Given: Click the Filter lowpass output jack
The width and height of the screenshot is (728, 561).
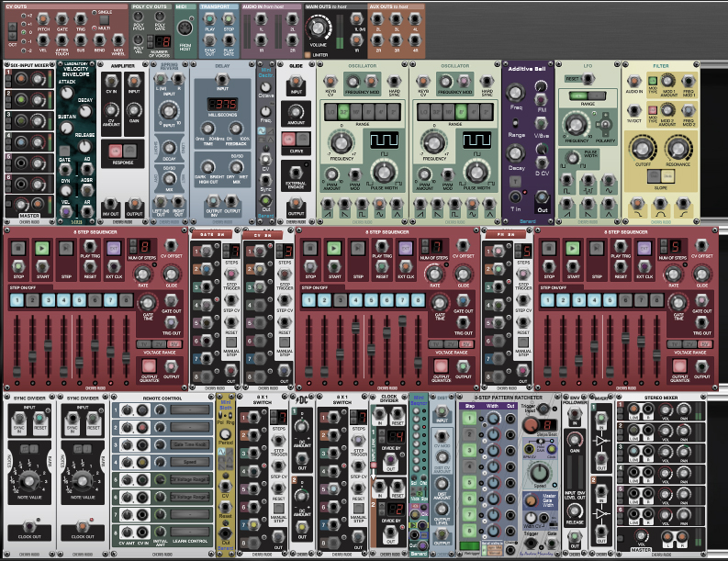Looking at the screenshot, I should coord(638,204).
